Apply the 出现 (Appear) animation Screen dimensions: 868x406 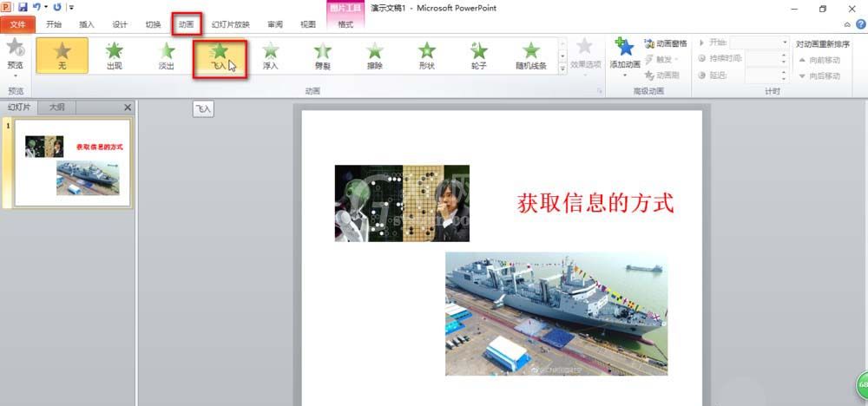pos(114,56)
